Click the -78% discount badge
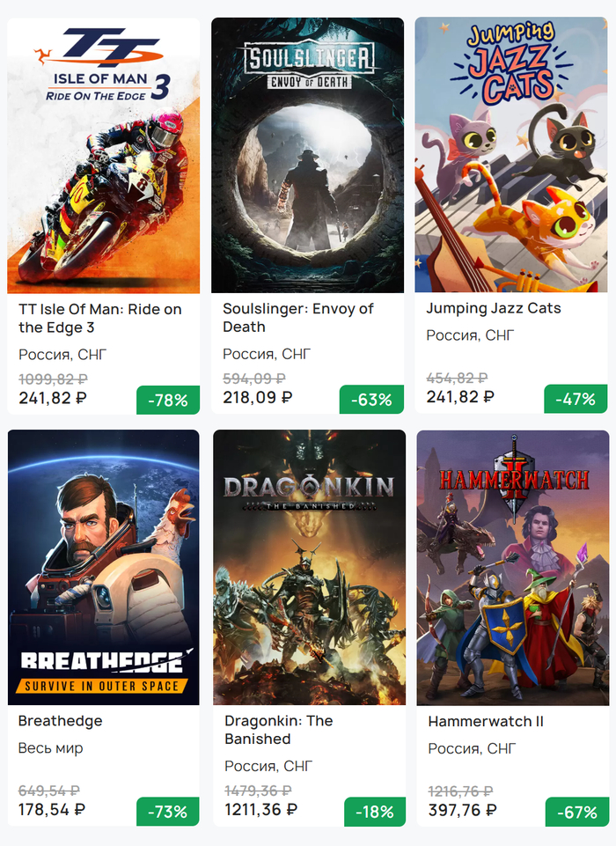 tap(168, 400)
